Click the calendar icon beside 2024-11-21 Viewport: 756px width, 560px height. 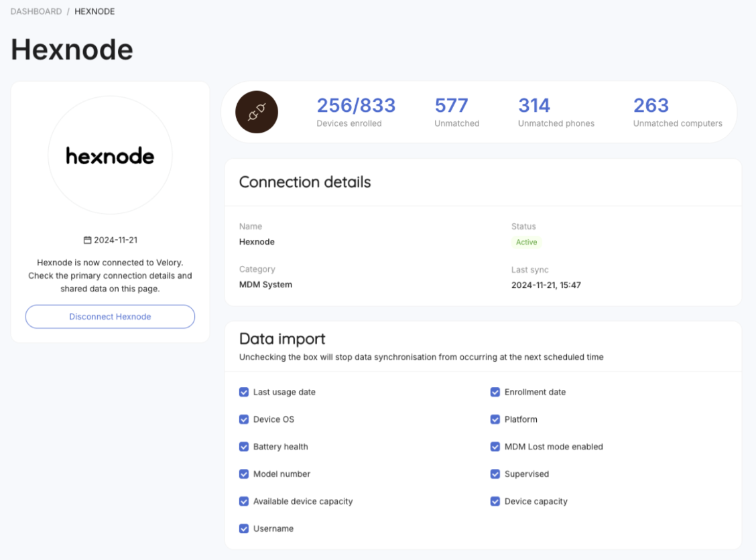(87, 240)
